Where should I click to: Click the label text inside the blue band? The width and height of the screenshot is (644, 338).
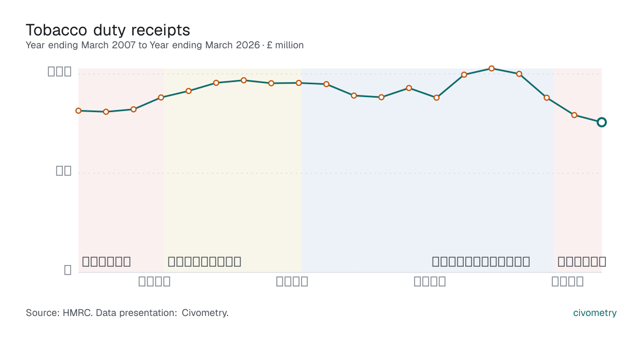(481, 262)
